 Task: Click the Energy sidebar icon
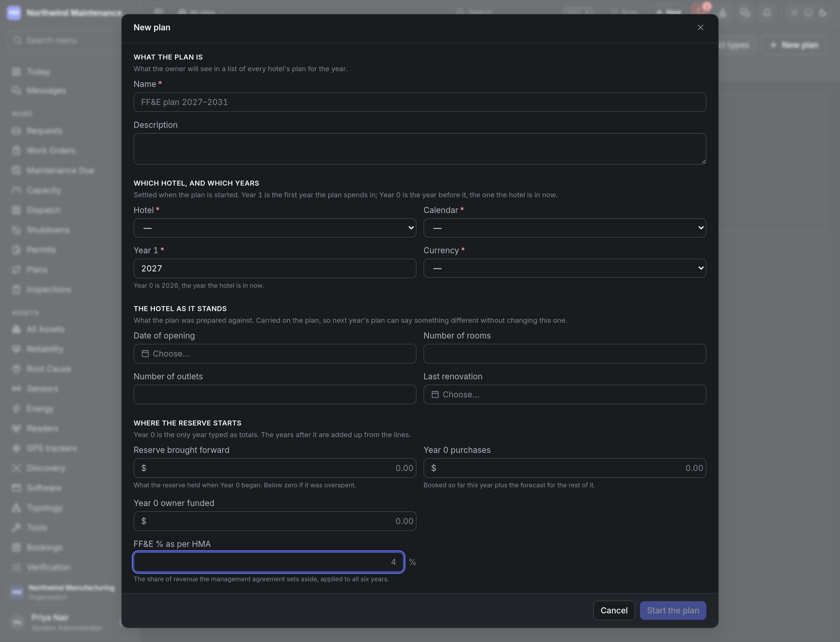coord(16,409)
